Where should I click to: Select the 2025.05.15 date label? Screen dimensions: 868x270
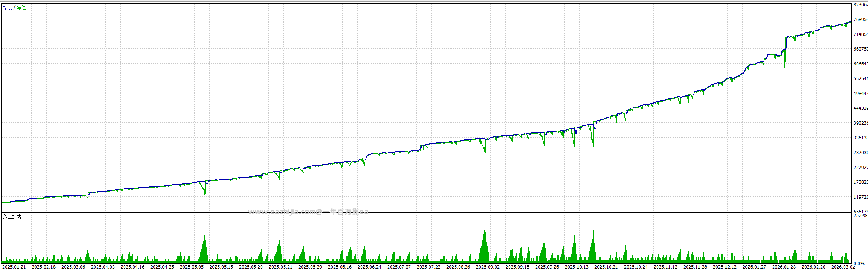(x=221, y=267)
